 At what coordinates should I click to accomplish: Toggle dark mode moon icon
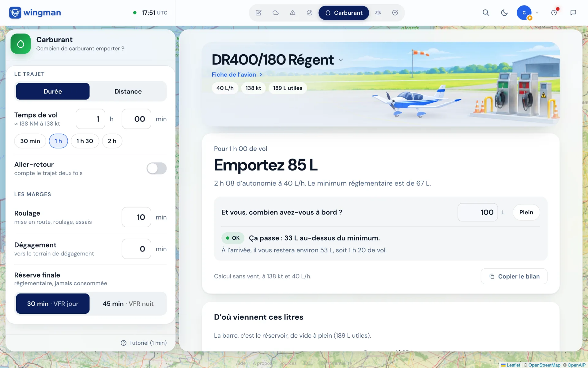pyautogui.click(x=504, y=13)
